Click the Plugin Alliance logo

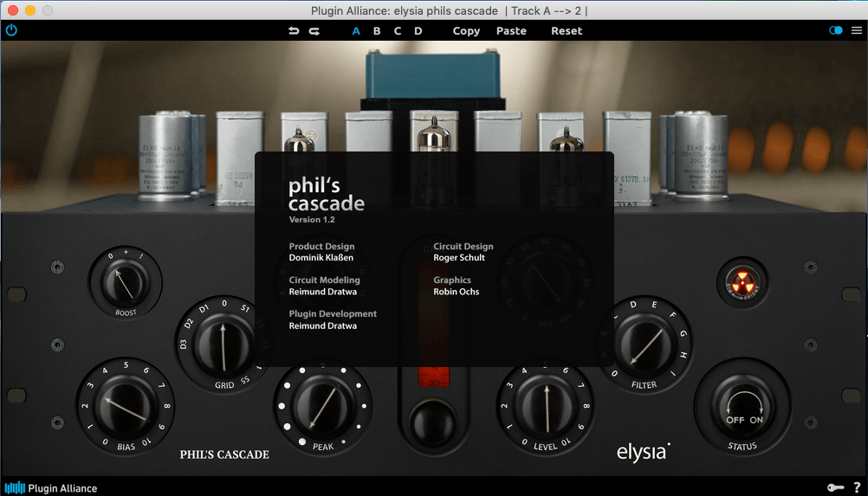[51, 487]
